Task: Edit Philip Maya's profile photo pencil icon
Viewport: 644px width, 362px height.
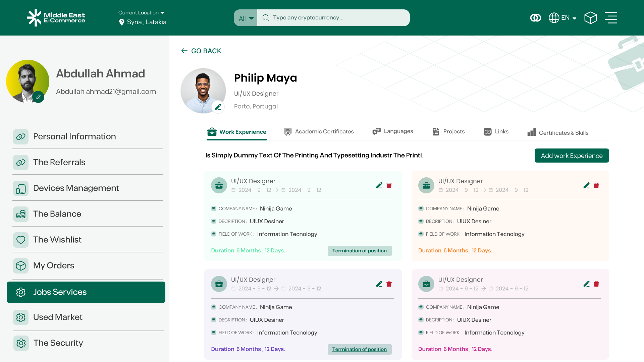Action: click(218, 107)
